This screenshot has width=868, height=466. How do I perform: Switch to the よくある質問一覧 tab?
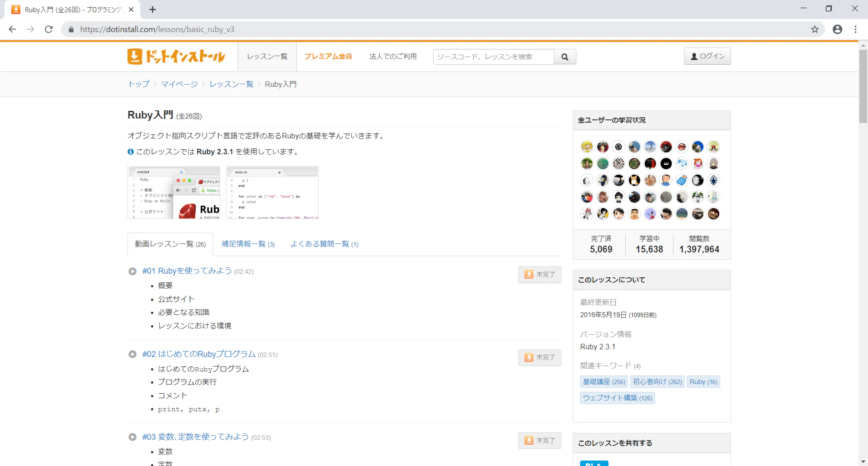click(324, 244)
